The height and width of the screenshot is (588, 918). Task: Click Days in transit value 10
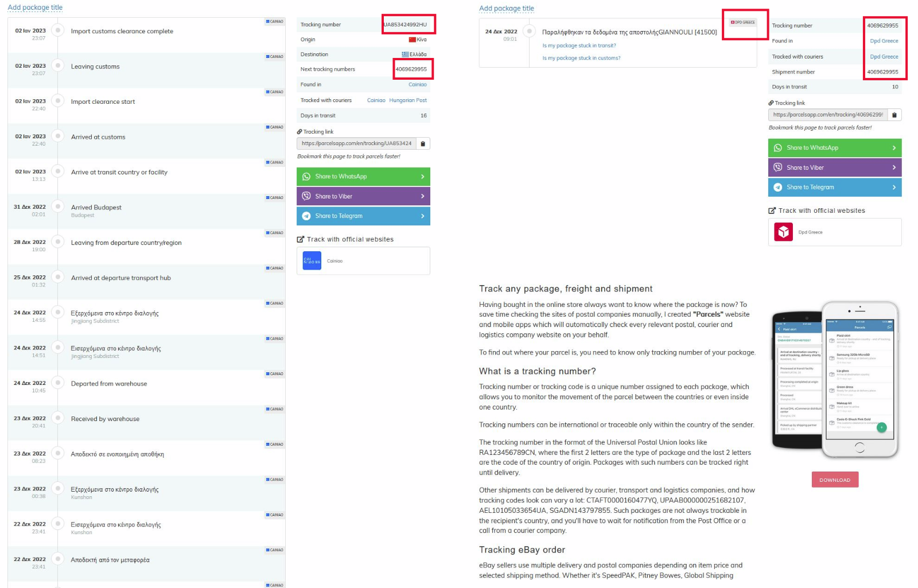(x=895, y=87)
